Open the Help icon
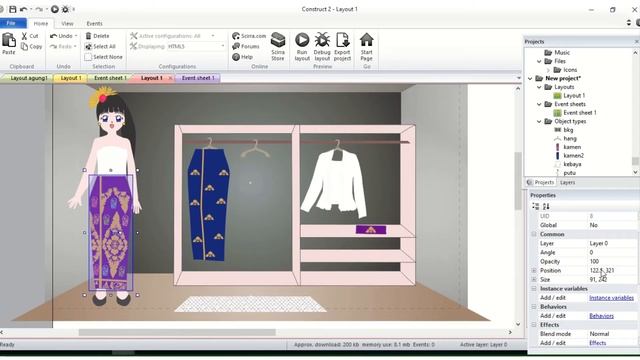 (x=236, y=57)
